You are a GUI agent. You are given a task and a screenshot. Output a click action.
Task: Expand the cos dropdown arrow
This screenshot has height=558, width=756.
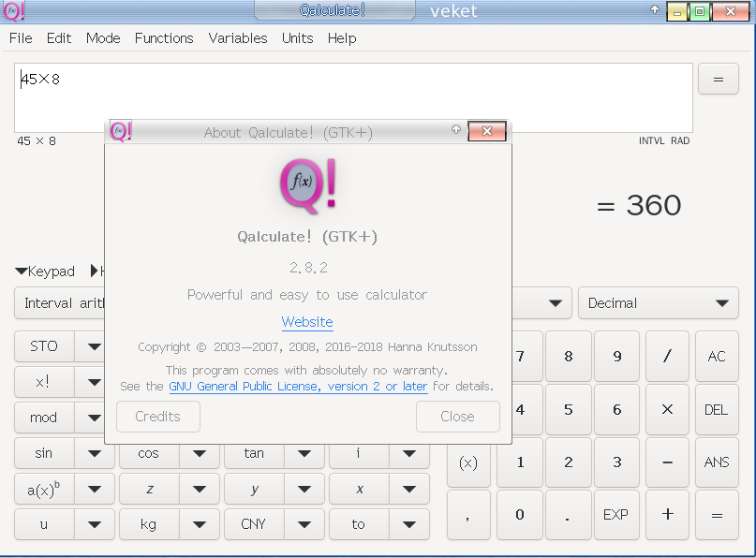tap(200, 453)
